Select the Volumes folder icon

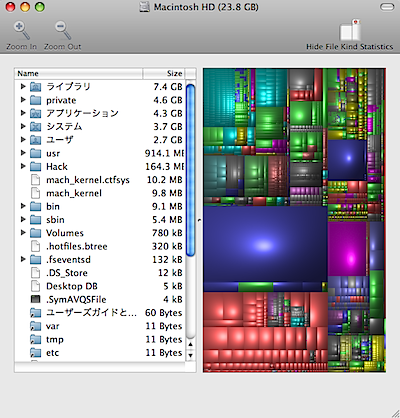click(x=35, y=233)
